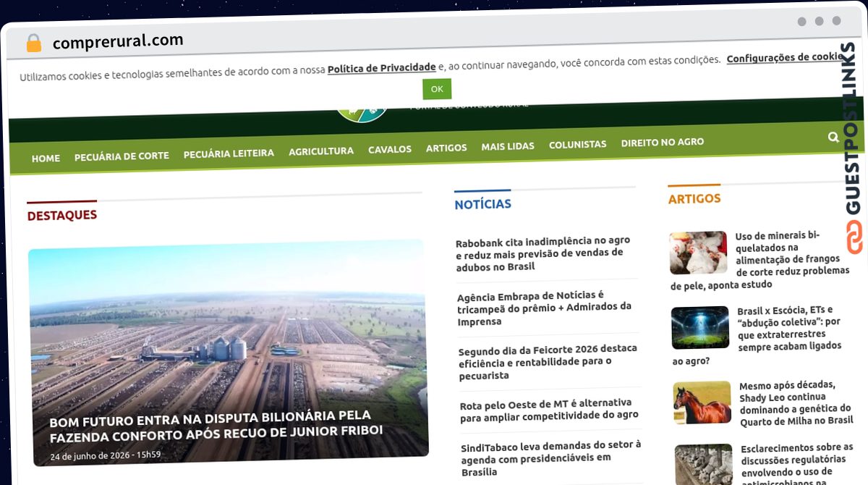Viewport: 868px width, 485px height.
Task: Open the UFO stadium thumbnail image
Action: [700, 328]
